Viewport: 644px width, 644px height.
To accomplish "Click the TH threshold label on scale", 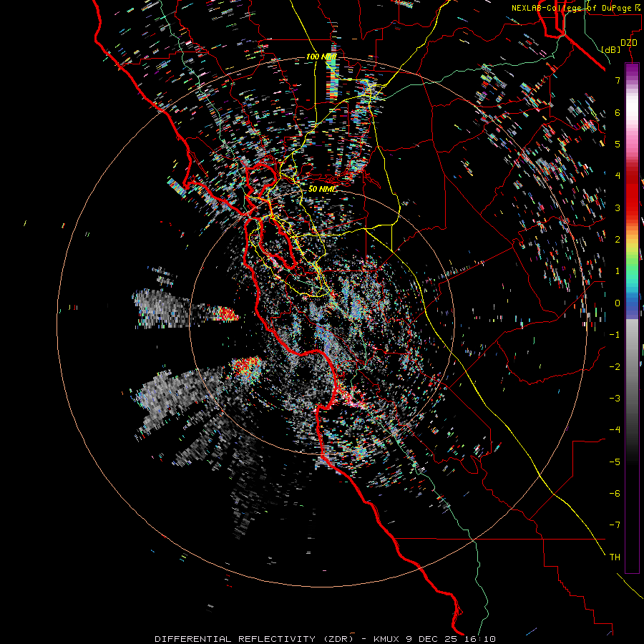I will (615, 557).
